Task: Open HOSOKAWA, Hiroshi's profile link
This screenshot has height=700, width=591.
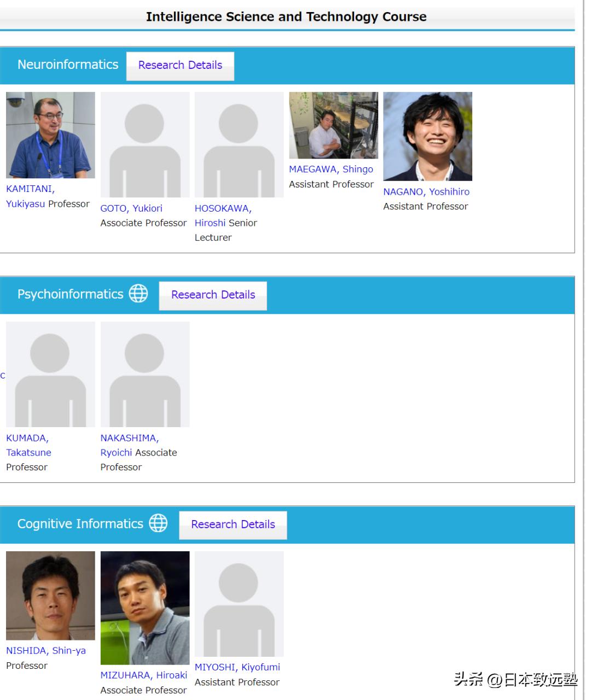Action: click(x=223, y=208)
